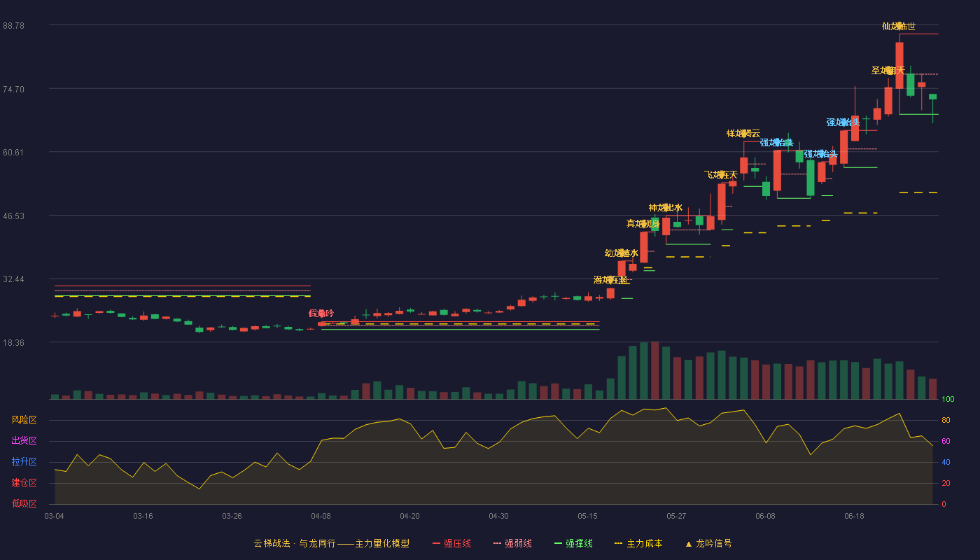Select the 幼龙戏水 signal marker

pos(622,253)
